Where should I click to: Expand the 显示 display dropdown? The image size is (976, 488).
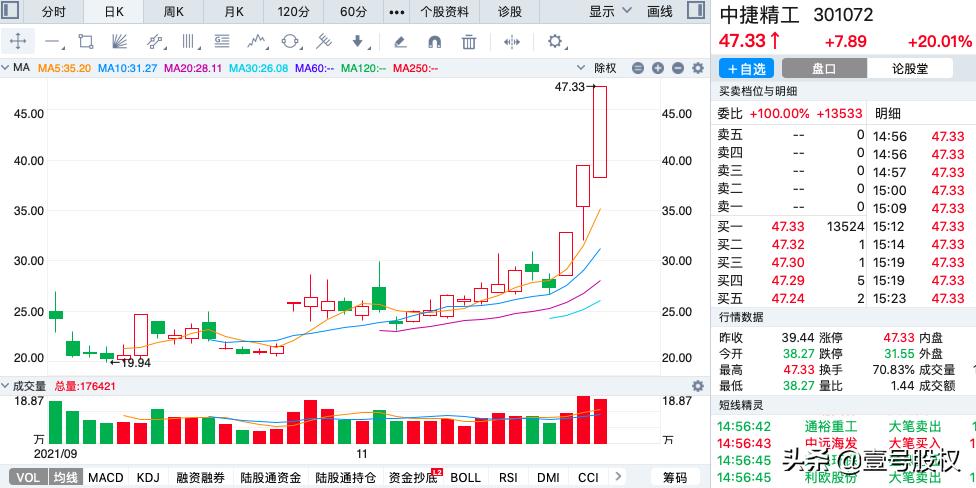[610, 11]
